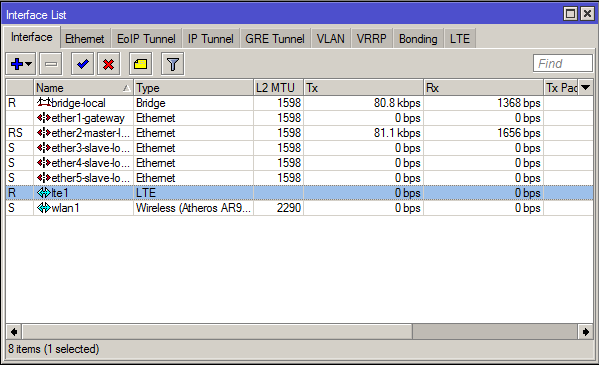Click the horizontal scrollbar right arrow
The image size is (599, 365).
point(585,332)
